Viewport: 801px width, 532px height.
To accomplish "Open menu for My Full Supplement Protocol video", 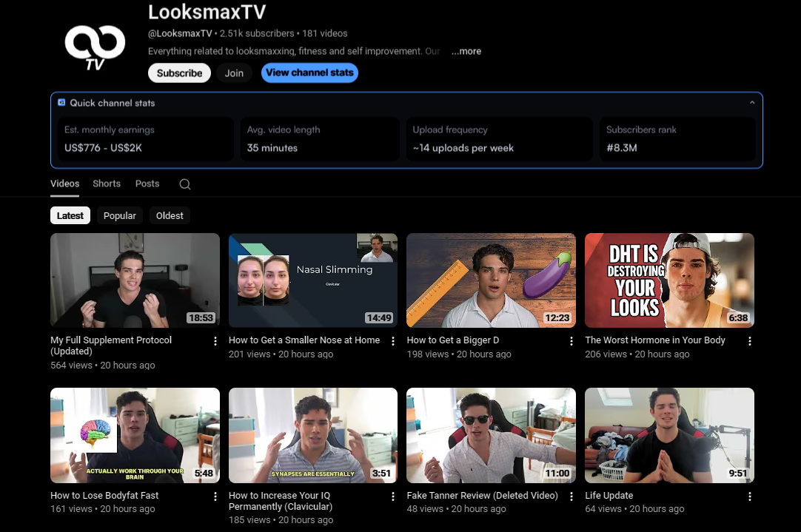I will click(x=215, y=341).
